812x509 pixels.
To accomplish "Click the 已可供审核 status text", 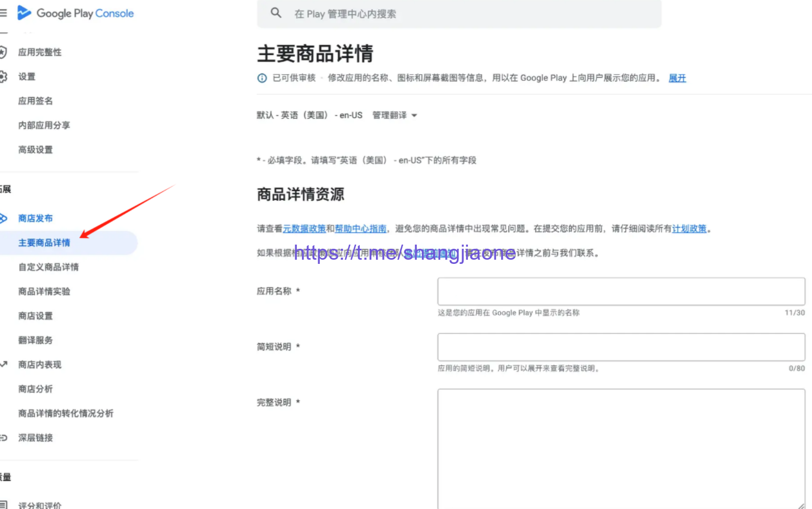I will [x=294, y=78].
